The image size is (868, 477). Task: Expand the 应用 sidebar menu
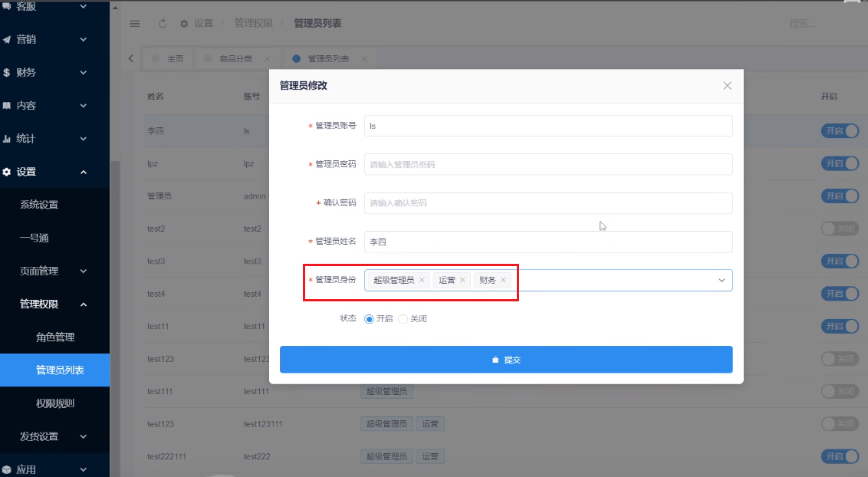tap(84, 469)
